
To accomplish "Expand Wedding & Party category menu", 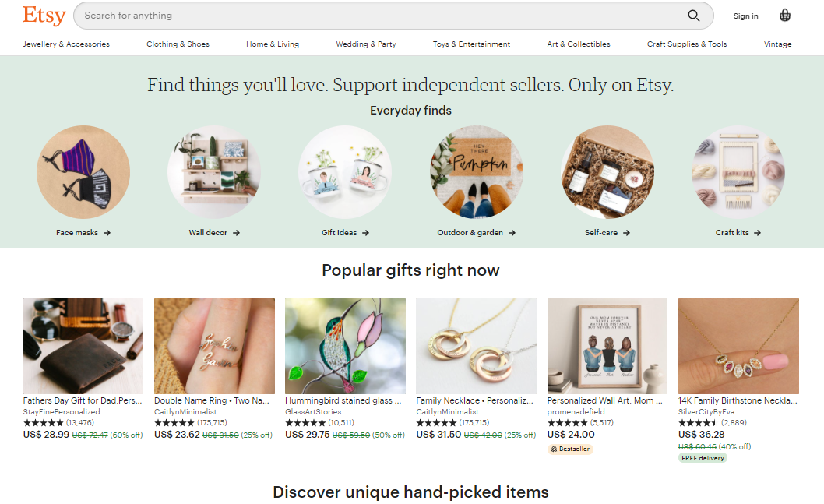I will pyautogui.click(x=366, y=44).
